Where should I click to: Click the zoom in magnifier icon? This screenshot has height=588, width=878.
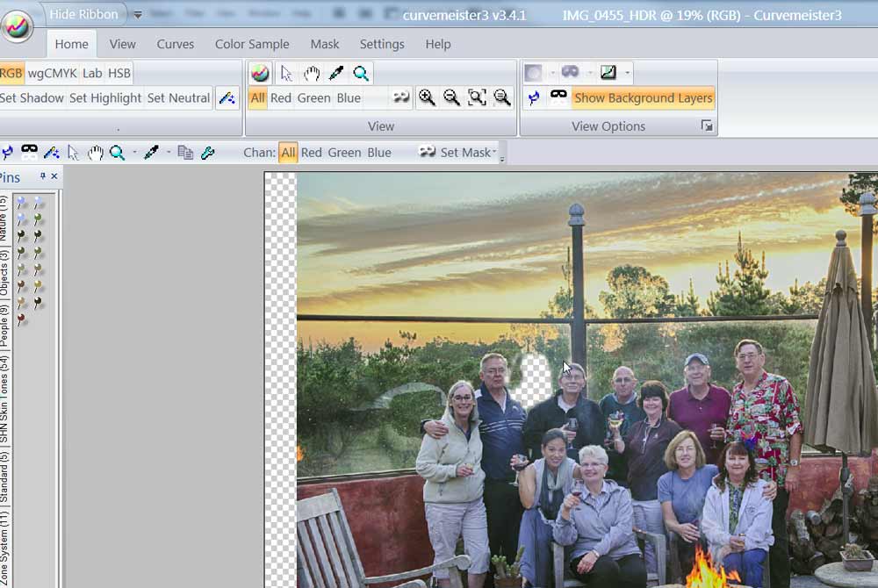pyautogui.click(x=427, y=97)
